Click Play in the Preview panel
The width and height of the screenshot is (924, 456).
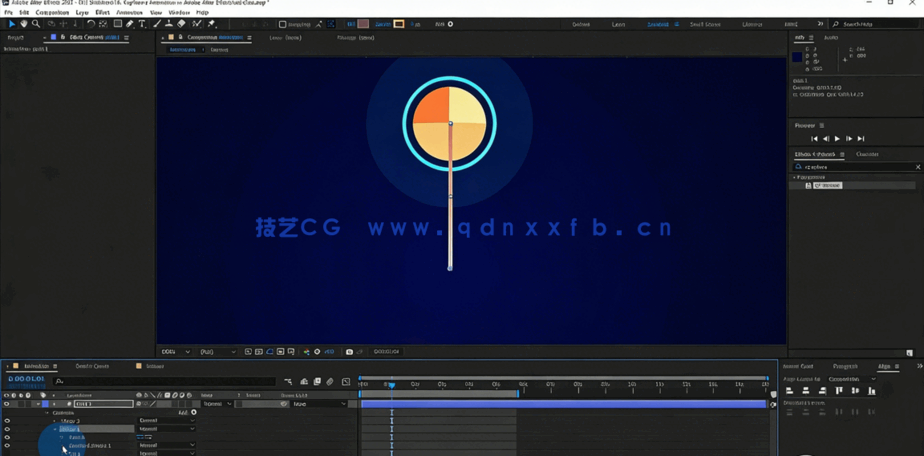point(837,139)
